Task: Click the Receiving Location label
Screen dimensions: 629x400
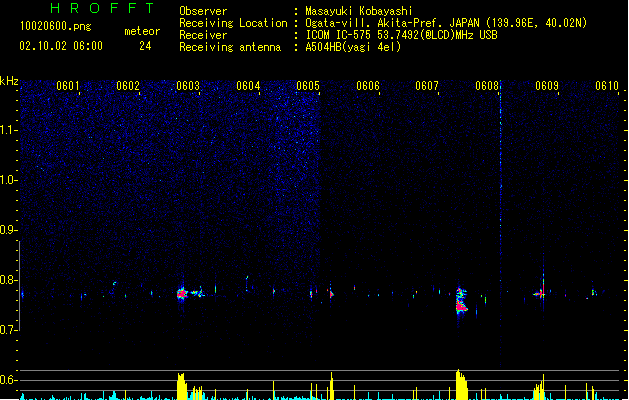Action: (x=233, y=23)
